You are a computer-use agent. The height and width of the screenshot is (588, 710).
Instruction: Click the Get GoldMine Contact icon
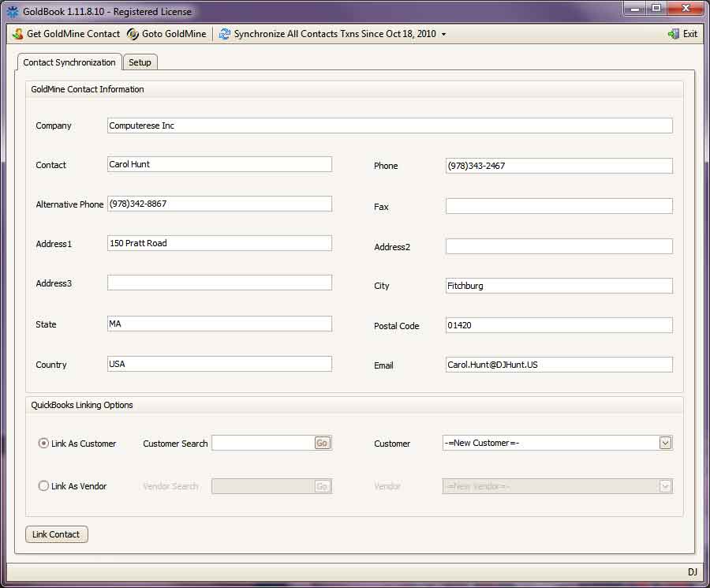click(x=17, y=34)
